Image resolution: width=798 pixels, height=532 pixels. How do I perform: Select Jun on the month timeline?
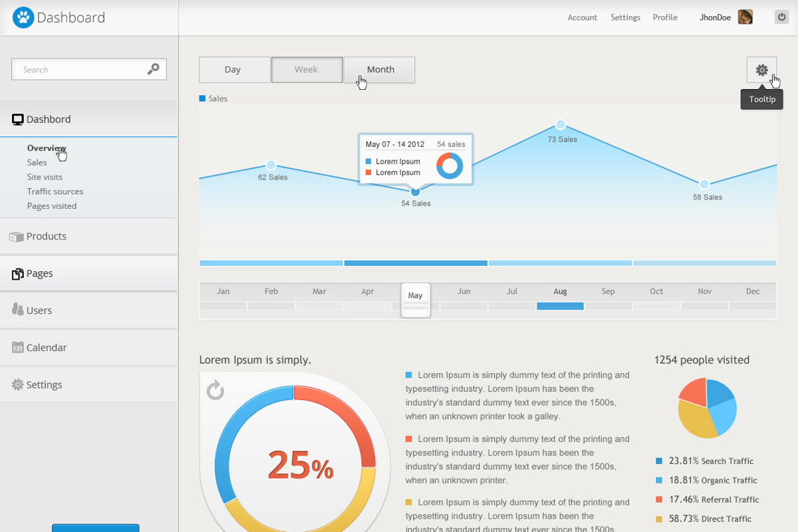[x=464, y=291]
